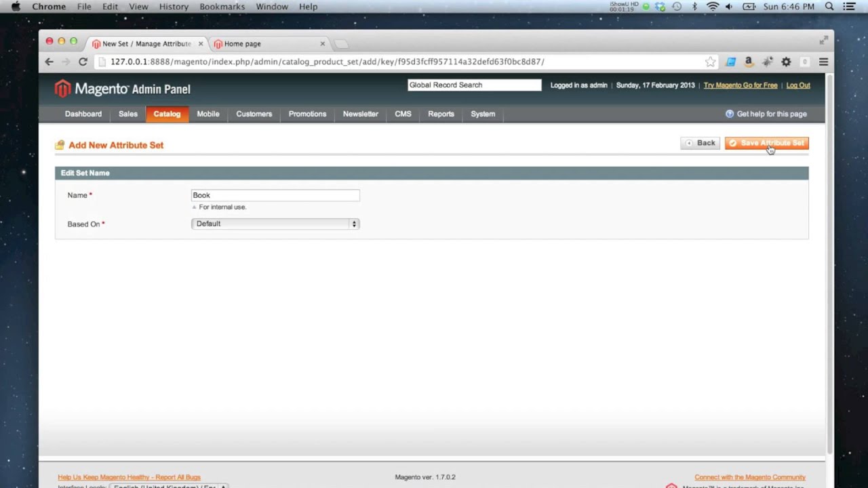This screenshot has height=488, width=868.
Task: Bookmark this page with the star icon
Action: 710,62
